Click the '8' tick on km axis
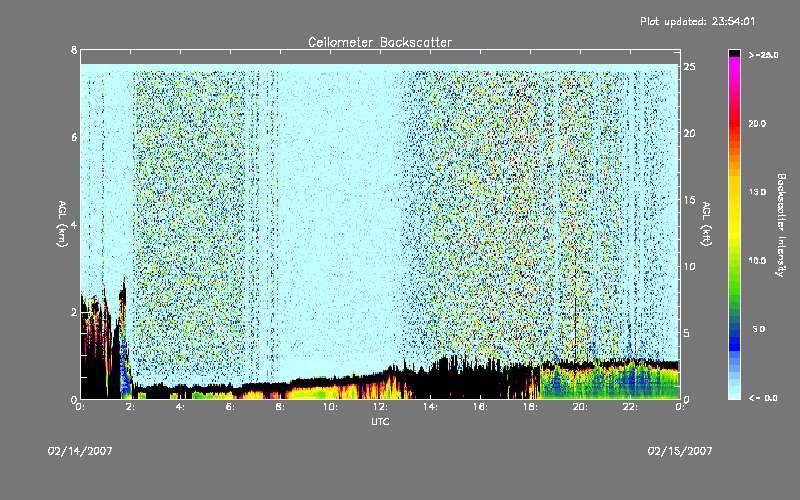This screenshot has height=500, width=800. (x=74, y=50)
